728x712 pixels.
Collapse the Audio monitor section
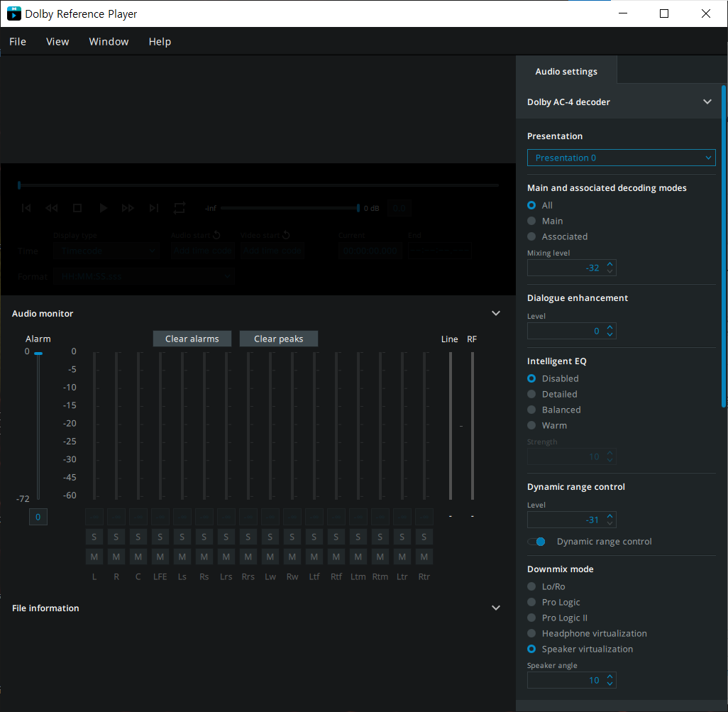tap(496, 313)
